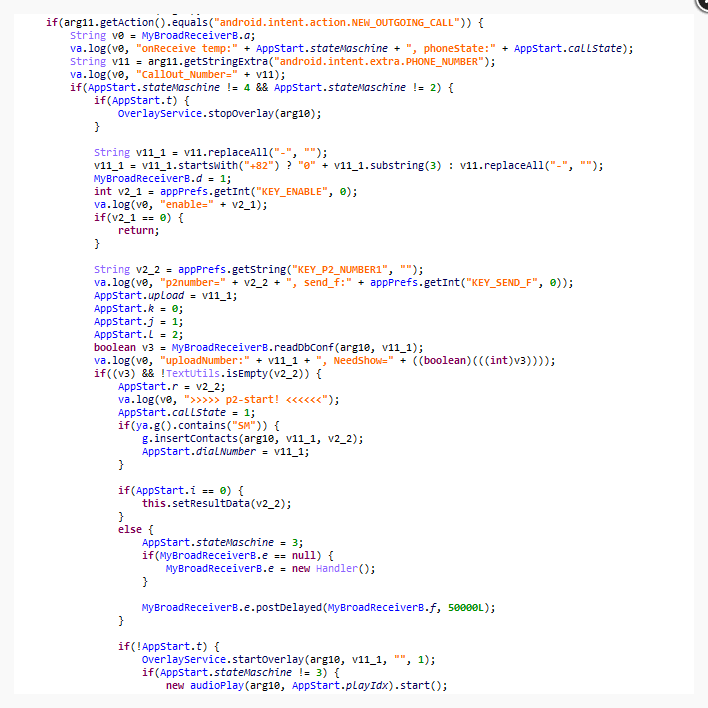Click this.setResultData(v2_2) call
The width and height of the screenshot is (708, 708).
pos(216,504)
